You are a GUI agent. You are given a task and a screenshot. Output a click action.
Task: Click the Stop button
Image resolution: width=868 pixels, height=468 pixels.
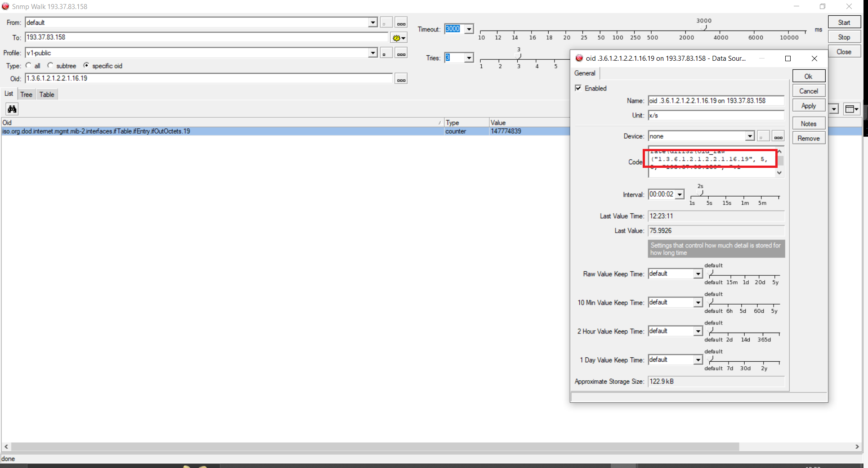click(844, 37)
